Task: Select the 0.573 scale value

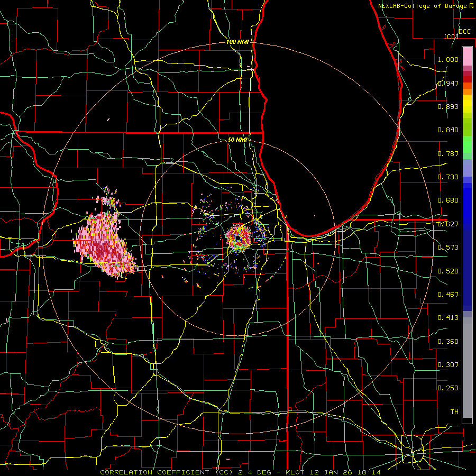Action: click(x=448, y=248)
